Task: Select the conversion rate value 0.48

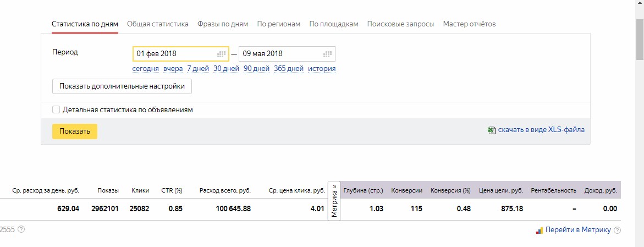Action: pyautogui.click(x=464, y=209)
